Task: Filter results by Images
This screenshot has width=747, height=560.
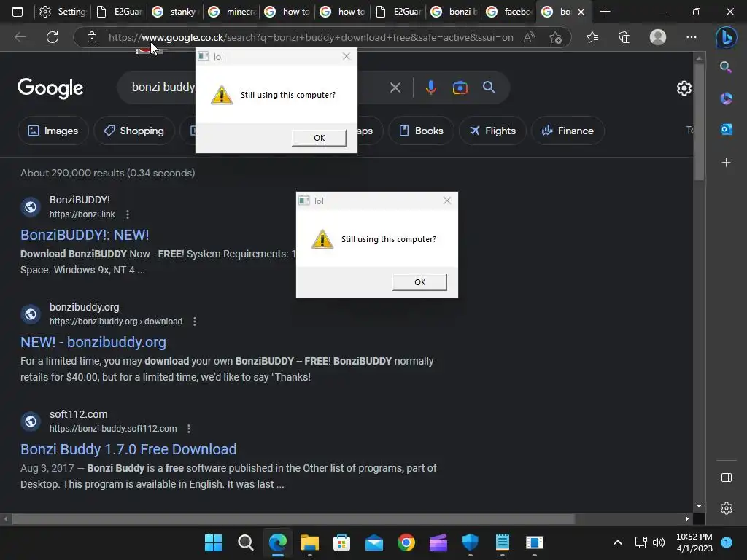Action: click(53, 131)
